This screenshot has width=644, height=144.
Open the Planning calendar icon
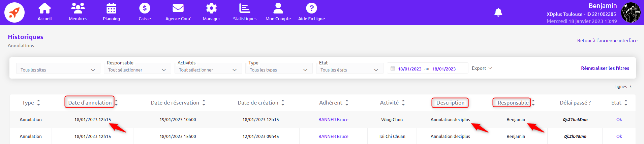tap(111, 8)
